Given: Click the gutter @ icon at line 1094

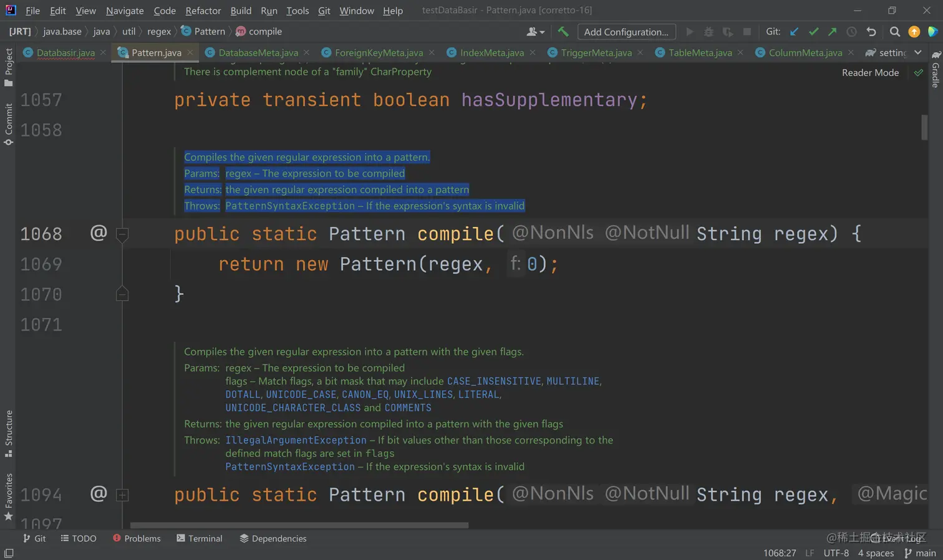Looking at the screenshot, I should click(99, 493).
